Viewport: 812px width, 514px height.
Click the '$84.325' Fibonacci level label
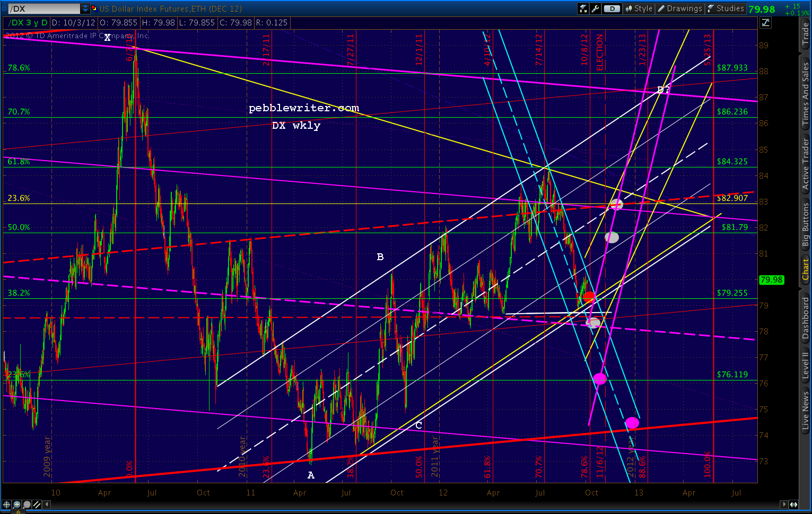(732, 162)
